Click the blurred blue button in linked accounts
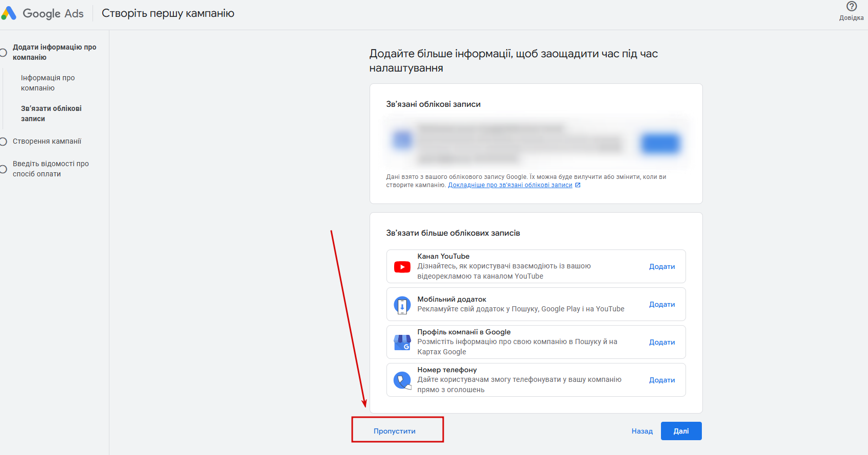The image size is (868, 455). coord(660,144)
